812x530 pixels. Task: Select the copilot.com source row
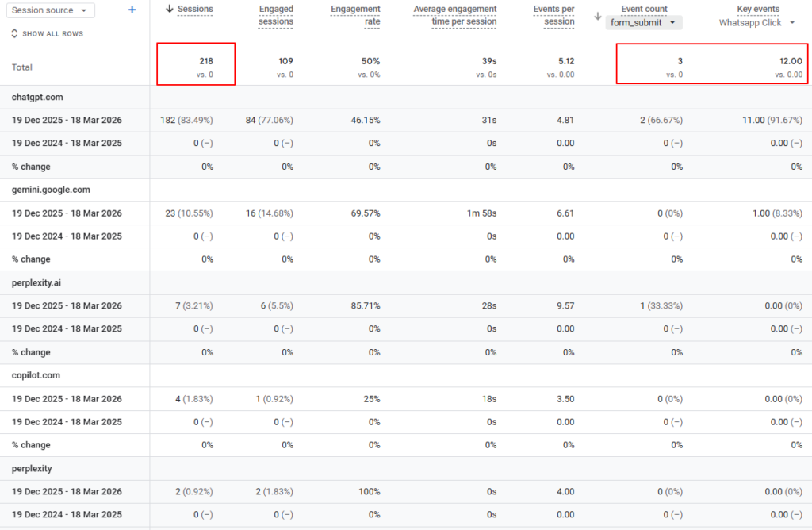tap(36, 375)
